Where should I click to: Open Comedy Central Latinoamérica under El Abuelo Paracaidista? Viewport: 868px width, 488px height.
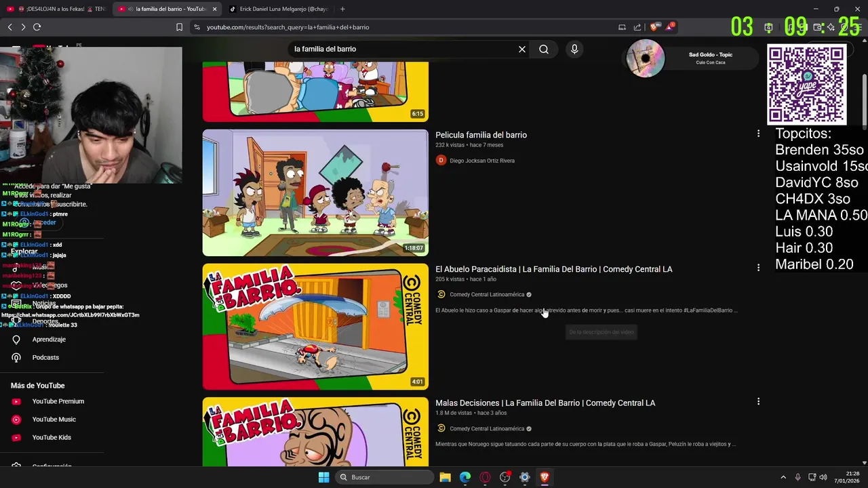pyautogui.click(x=487, y=294)
